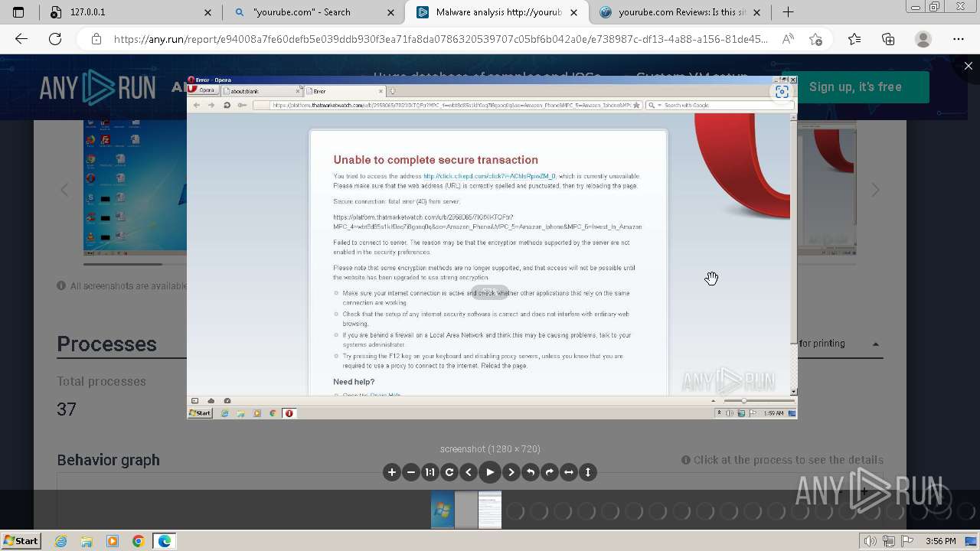Open the Favorites panel
The image size is (980, 551).
[x=854, y=39]
